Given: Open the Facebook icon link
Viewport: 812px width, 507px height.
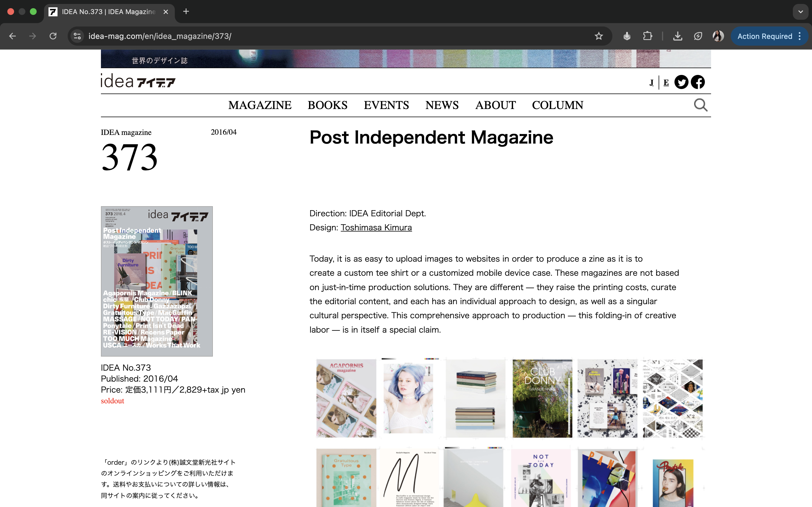Looking at the screenshot, I should 698,82.
